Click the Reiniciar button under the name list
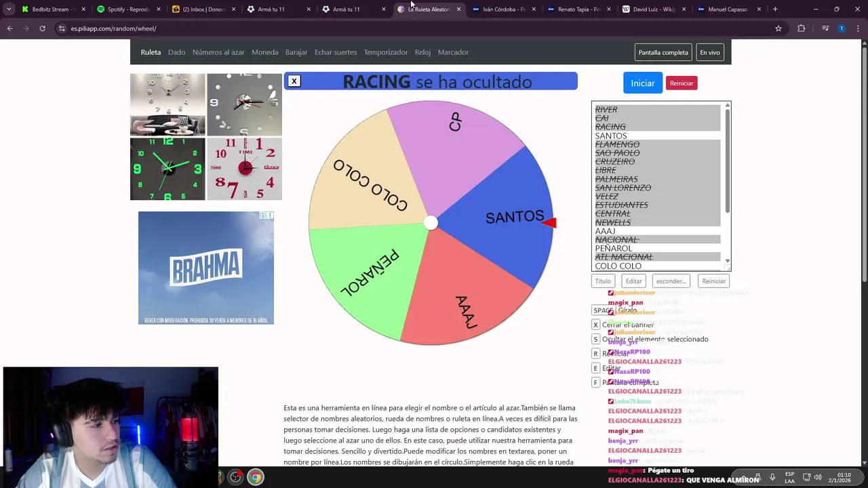This screenshot has height=488, width=868. click(x=713, y=281)
